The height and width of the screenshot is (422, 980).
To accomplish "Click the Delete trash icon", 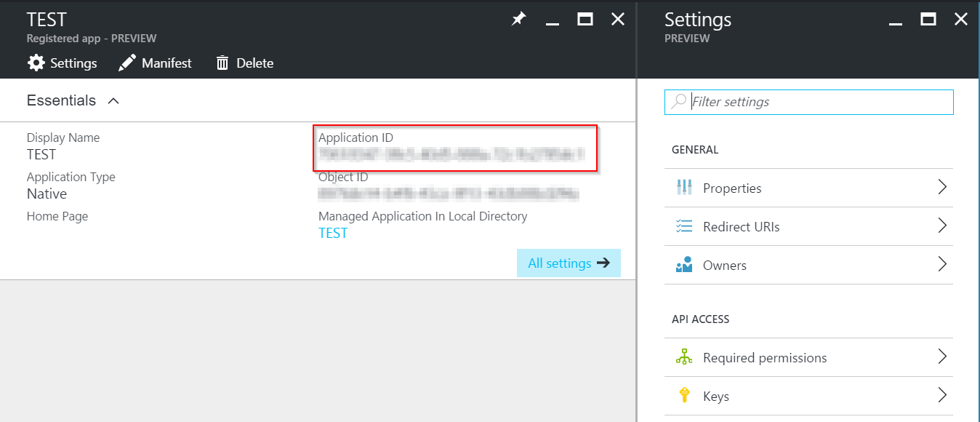I will point(222,63).
